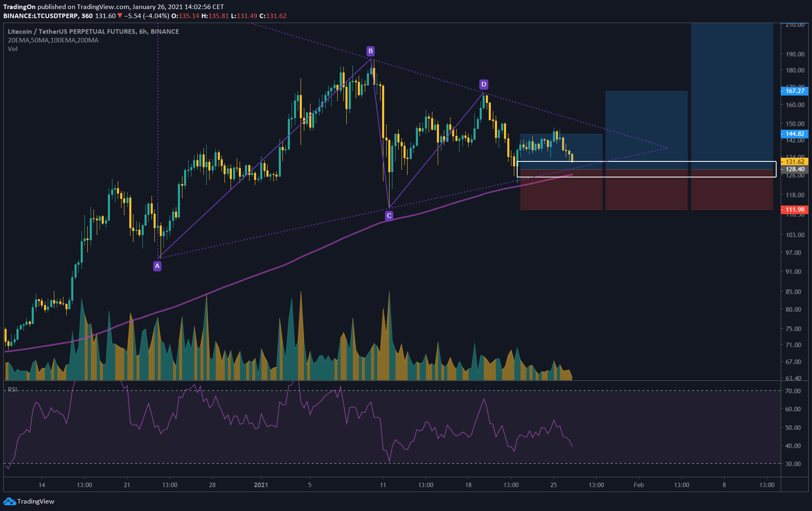Click the RSI 70.00 axis level
The height and width of the screenshot is (511, 812).
coord(793,391)
